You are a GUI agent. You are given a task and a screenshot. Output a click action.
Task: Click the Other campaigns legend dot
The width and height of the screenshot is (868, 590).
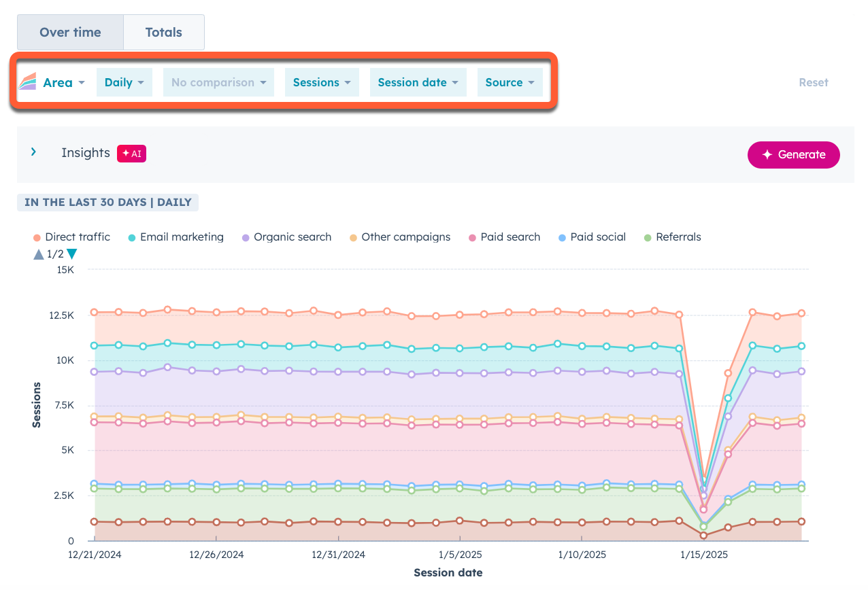pos(353,238)
